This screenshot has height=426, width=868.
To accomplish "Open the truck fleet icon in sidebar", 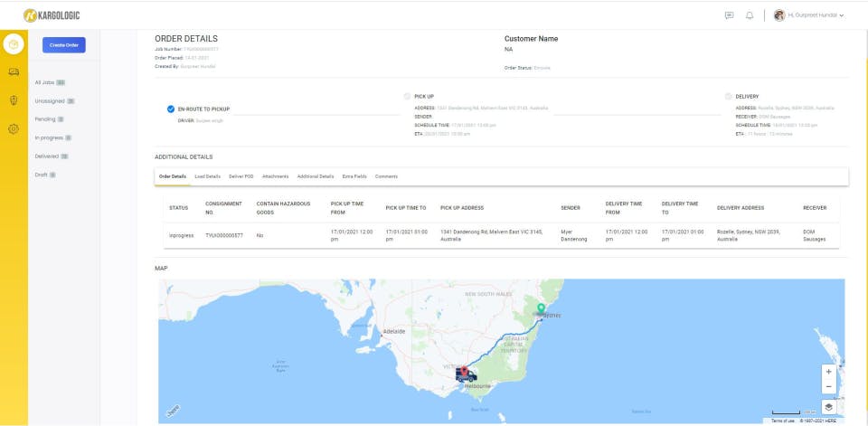I will click(14, 71).
